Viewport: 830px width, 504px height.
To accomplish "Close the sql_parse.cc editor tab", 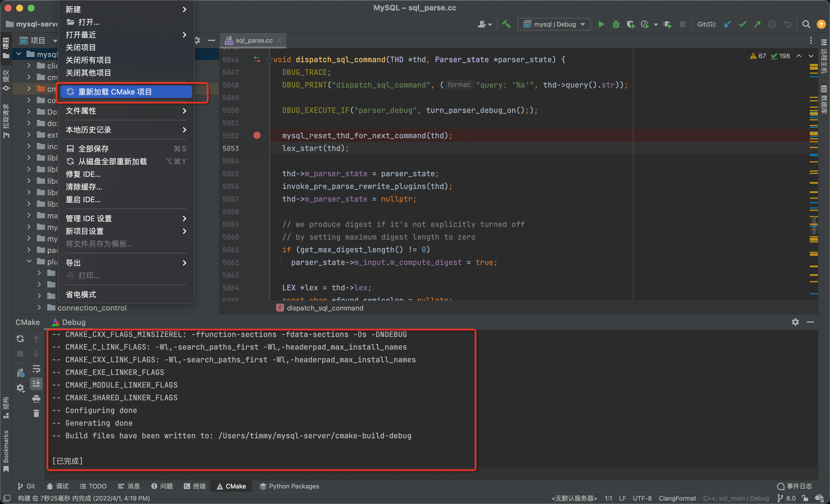I will pos(279,40).
